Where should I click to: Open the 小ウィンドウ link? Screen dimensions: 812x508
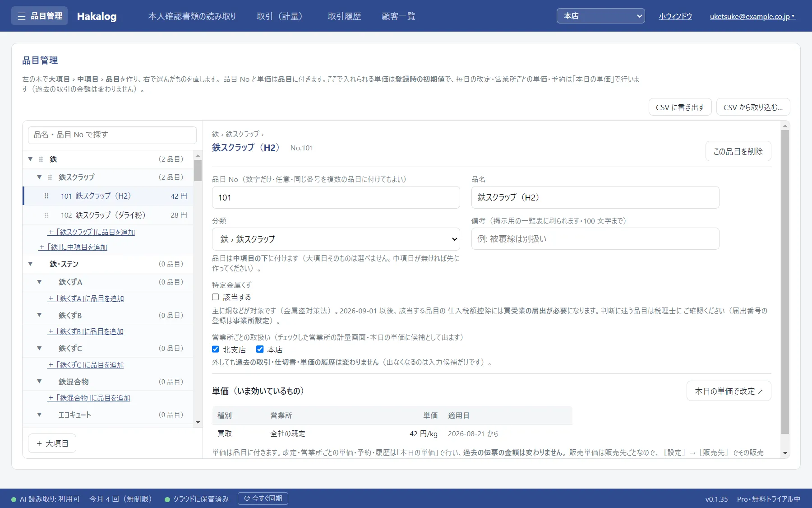675,16
